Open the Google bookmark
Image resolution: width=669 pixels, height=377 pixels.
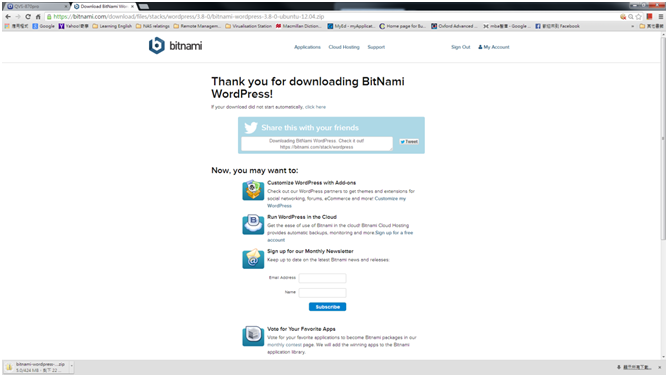click(44, 26)
